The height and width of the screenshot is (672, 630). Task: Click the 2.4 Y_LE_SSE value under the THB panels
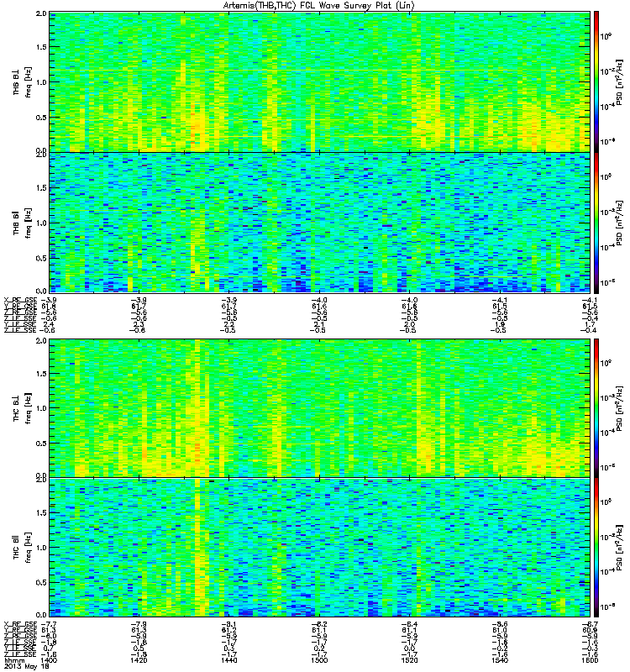pyautogui.click(x=49, y=324)
